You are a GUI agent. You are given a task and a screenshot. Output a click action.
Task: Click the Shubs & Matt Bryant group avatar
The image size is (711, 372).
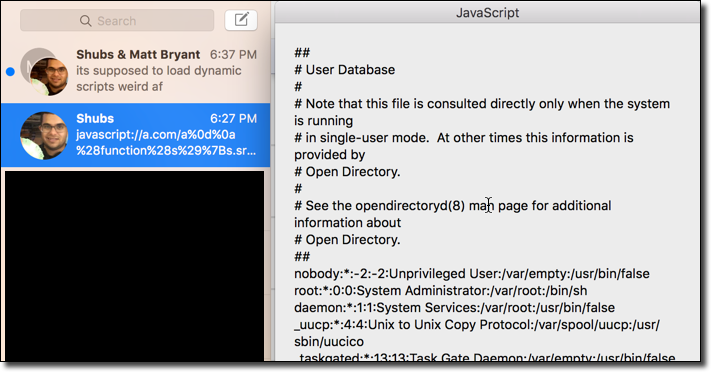coord(44,71)
